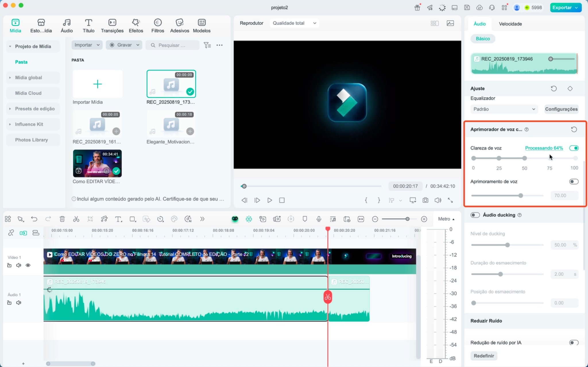Open the Filtros tab
This screenshot has height=367, width=588.
coord(158,26)
